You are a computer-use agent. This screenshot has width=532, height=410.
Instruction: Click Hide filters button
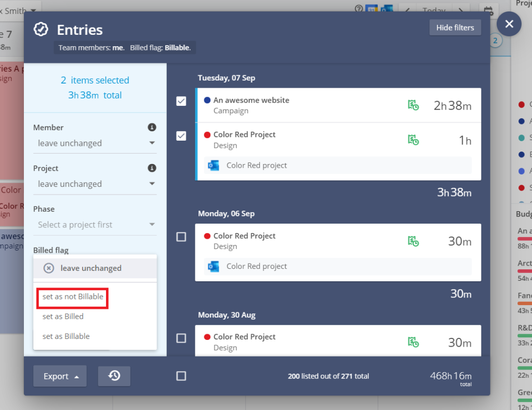pyautogui.click(x=455, y=28)
